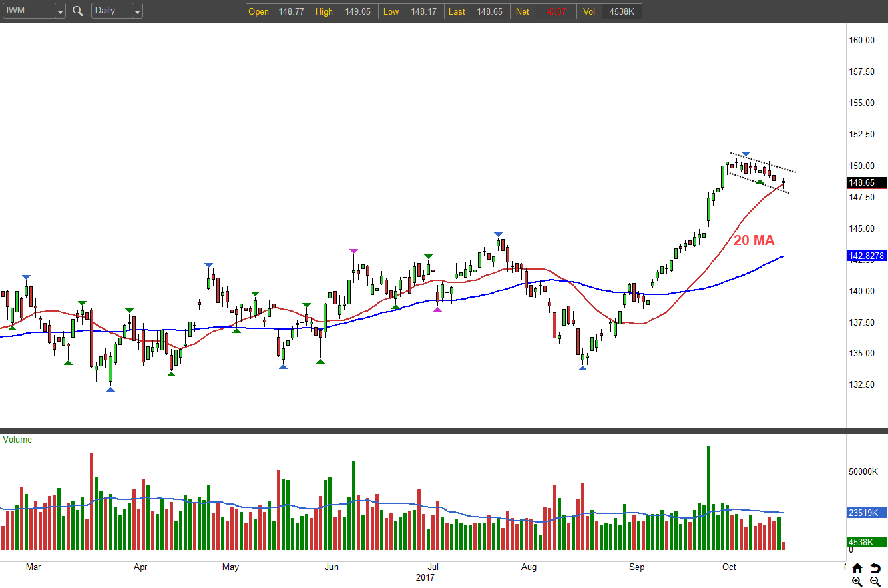Click the 152.50 price axis label

coord(861,134)
